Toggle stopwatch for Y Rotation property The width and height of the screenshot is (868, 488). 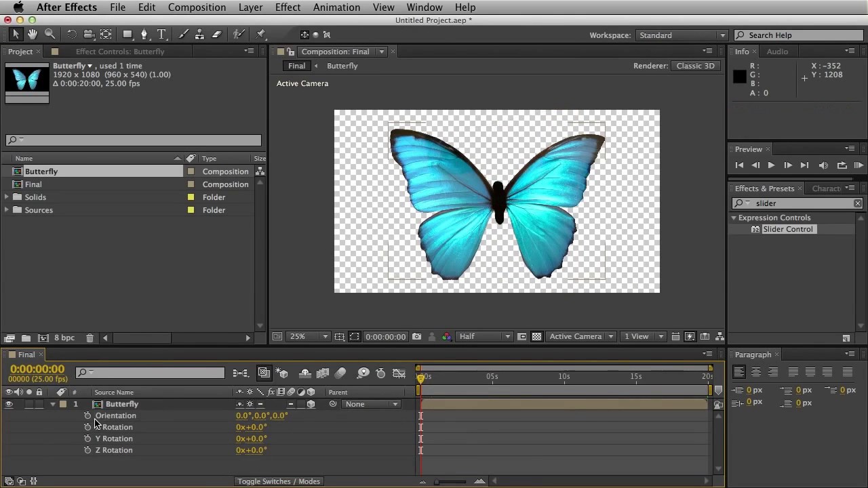pos(87,439)
